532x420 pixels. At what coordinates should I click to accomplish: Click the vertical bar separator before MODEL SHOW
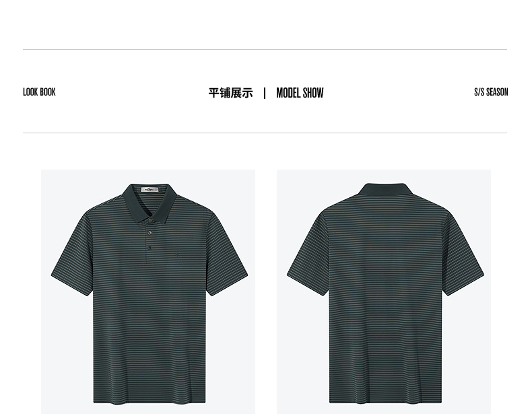265,93
